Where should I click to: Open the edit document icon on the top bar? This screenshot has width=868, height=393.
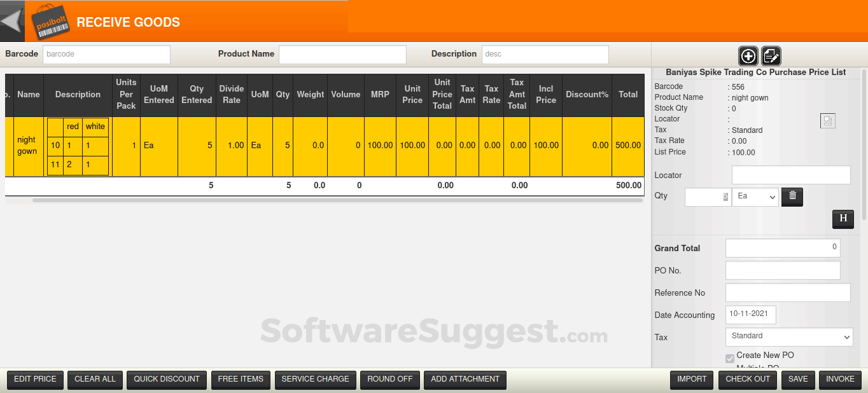(771, 56)
